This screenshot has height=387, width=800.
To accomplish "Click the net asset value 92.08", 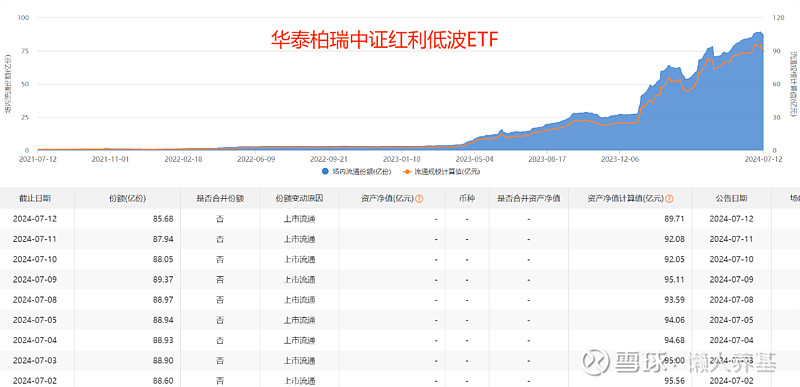I will point(674,239).
